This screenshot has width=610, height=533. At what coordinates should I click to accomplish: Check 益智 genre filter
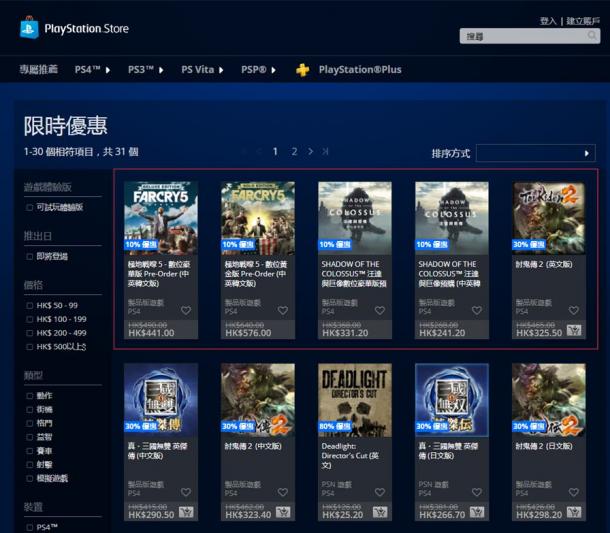(x=29, y=437)
